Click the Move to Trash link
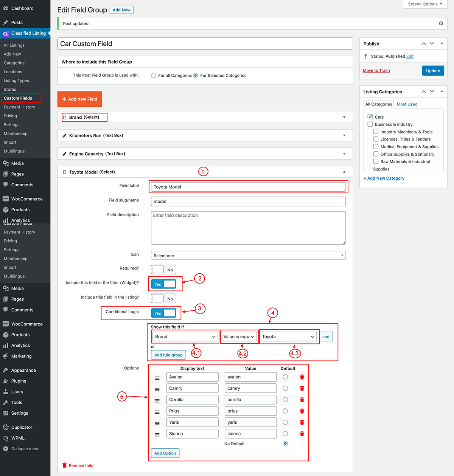Image resolution: width=454 pixels, height=476 pixels. tap(376, 71)
